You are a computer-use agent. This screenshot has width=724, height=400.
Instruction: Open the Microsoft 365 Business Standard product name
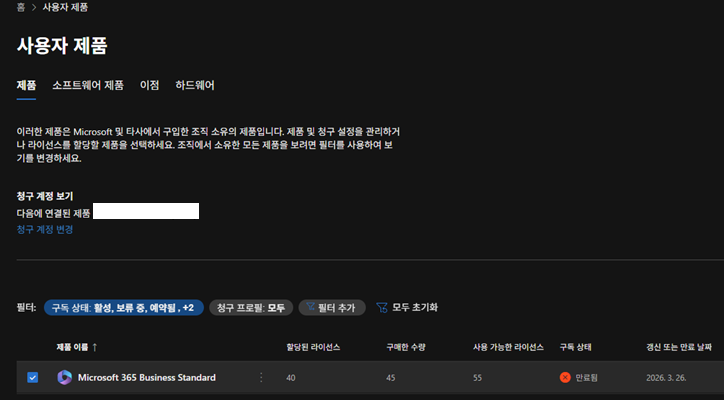(146, 377)
